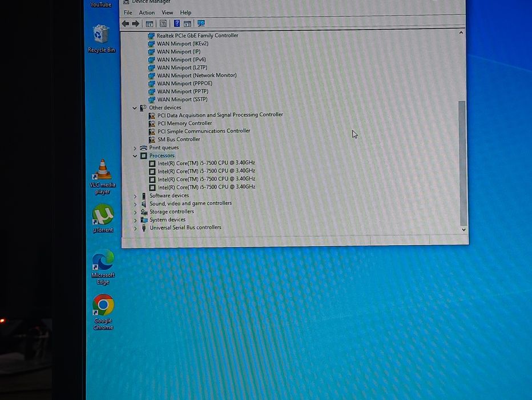Image resolution: width=532 pixels, height=400 pixels.
Task: Click the warning icon beside PCI Memory Controller
Action: (x=152, y=123)
